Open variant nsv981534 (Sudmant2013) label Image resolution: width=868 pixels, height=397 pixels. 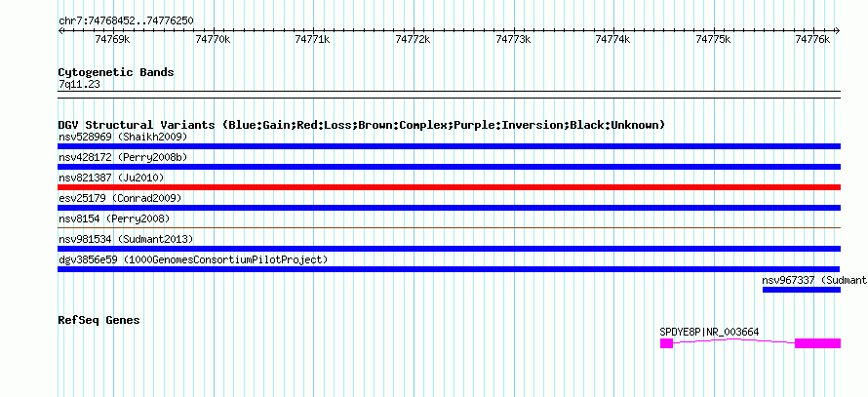126,239
